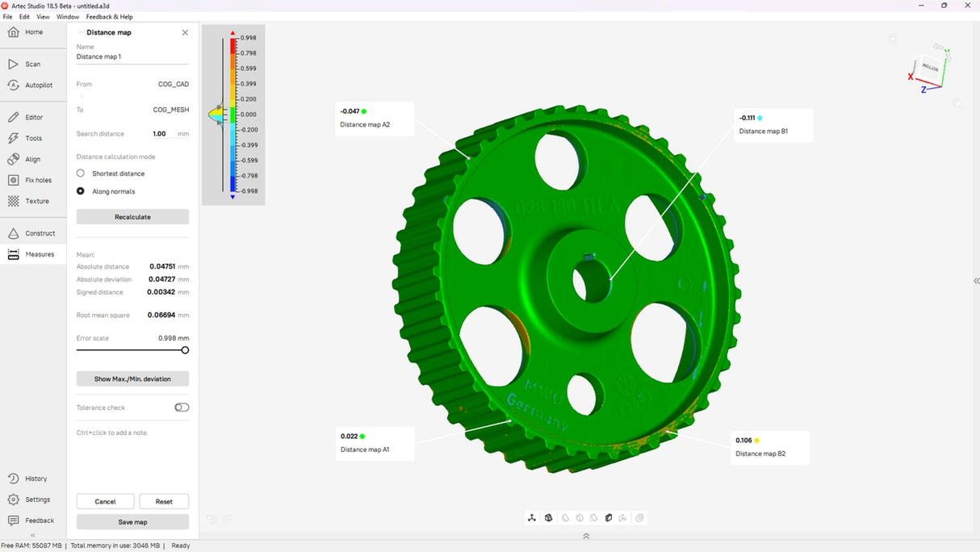This screenshot has width=980, height=552.
Task: Select the Along normals radio button
Action: tap(80, 190)
